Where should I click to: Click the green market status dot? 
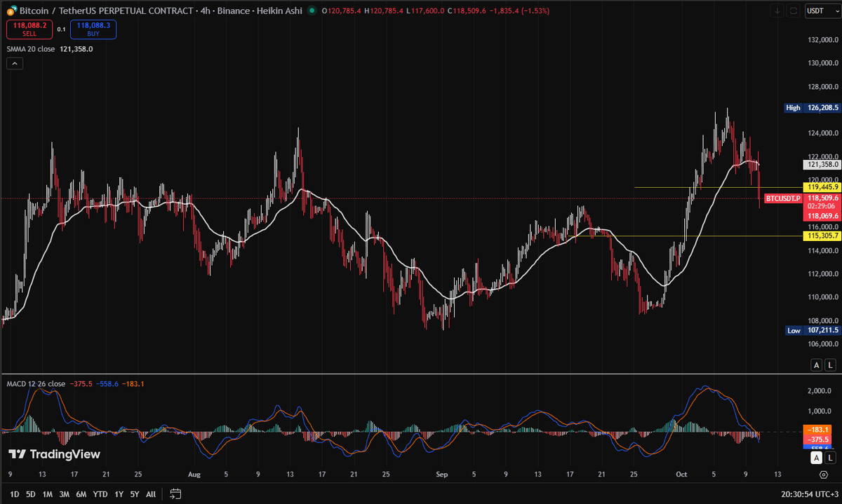pos(312,11)
